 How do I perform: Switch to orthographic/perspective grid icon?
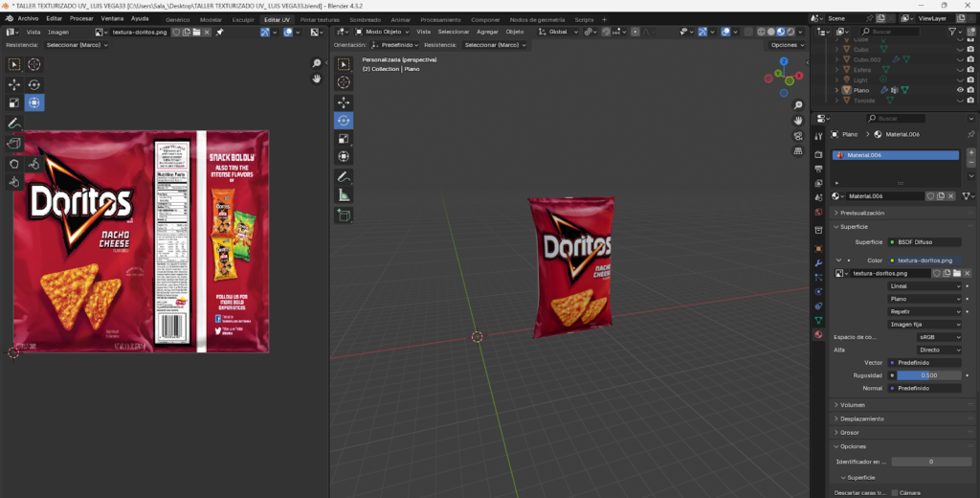pyautogui.click(x=798, y=150)
